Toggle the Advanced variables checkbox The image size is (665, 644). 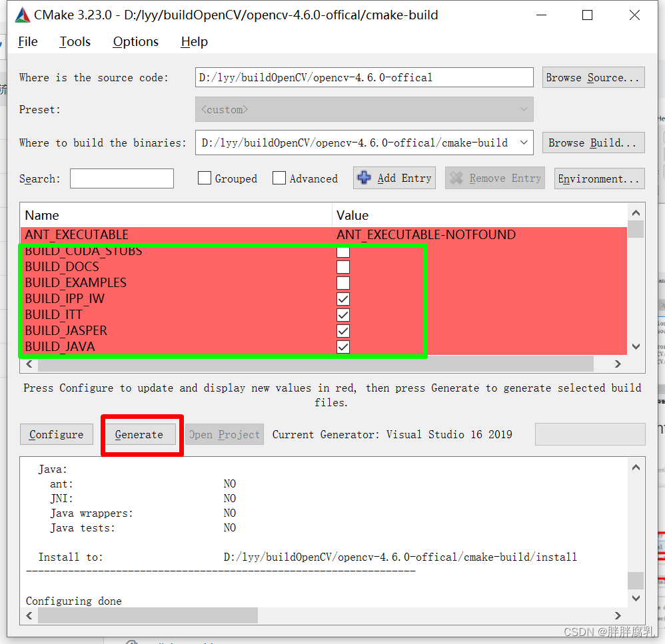coord(279,178)
